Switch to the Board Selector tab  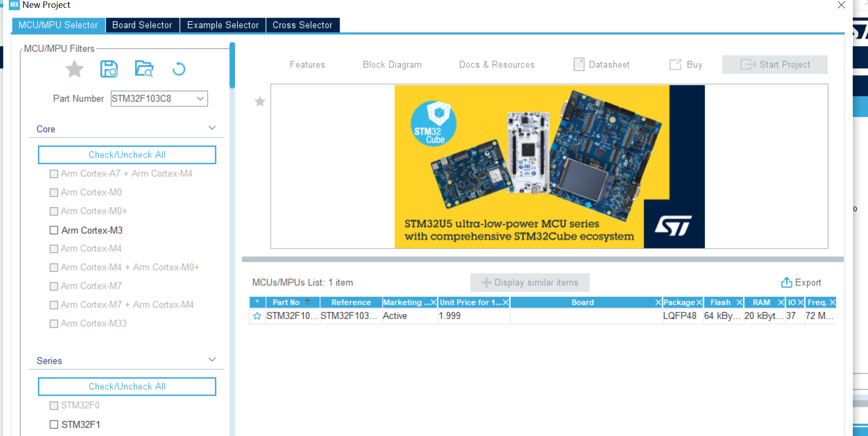142,25
